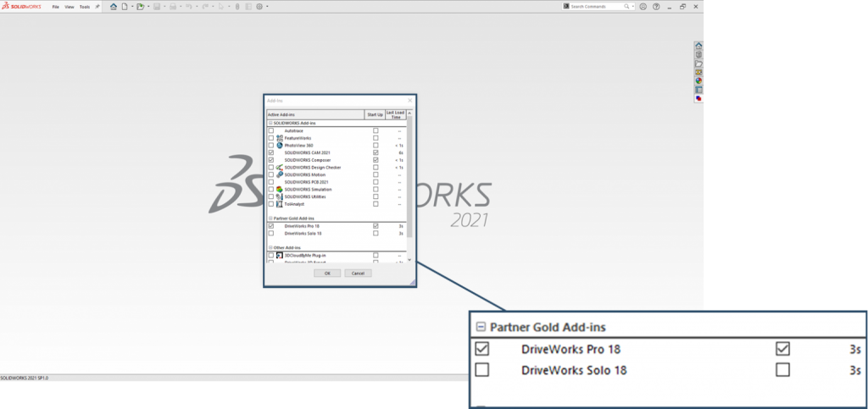Click the Open file folder icon
The width and height of the screenshot is (868, 409).
[141, 7]
